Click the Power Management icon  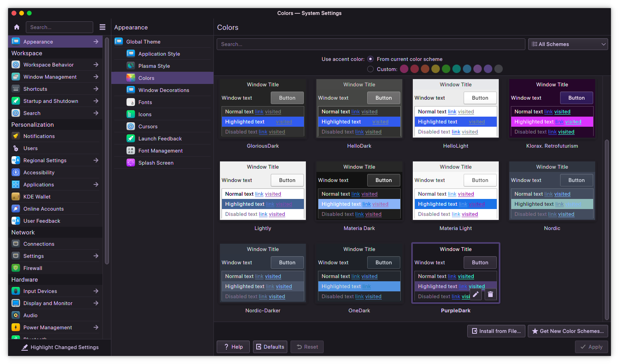click(x=16, y=327)
